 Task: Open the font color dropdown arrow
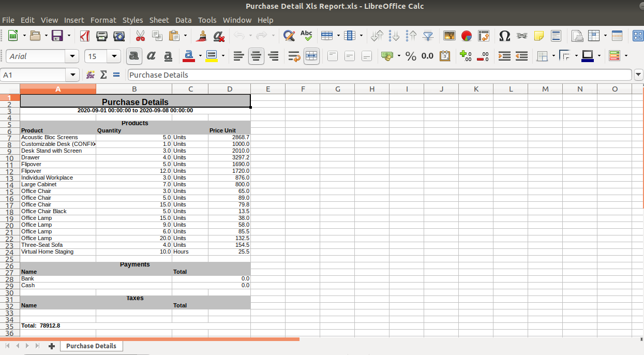pyautogui.click(x=200, y=56)
